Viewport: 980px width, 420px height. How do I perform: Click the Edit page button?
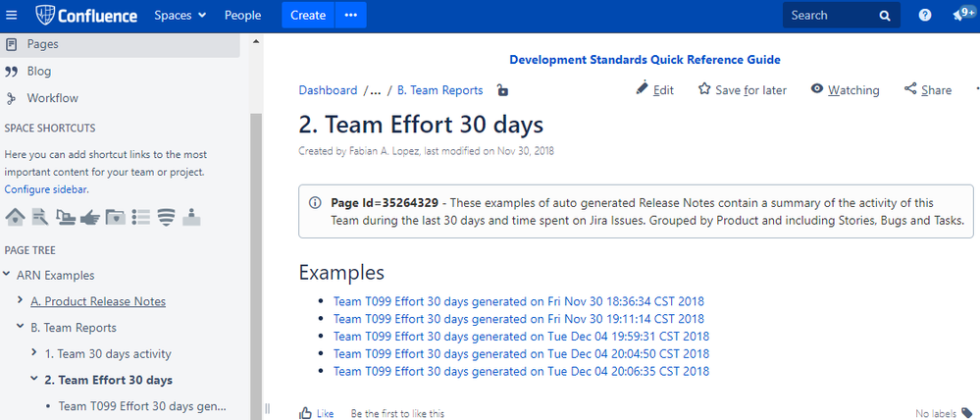(x=655, y=90)
